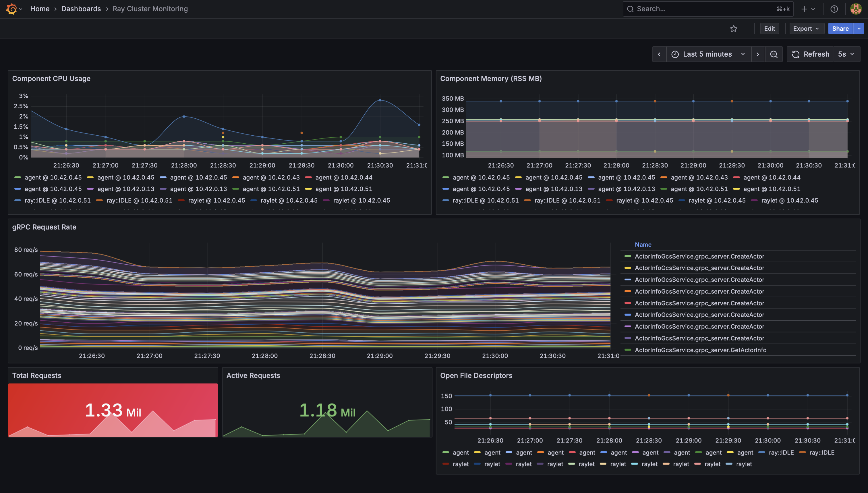Toggle GetActorInfo series in gRPC legend
868x493 pixels.
click(x=700, y=350)
